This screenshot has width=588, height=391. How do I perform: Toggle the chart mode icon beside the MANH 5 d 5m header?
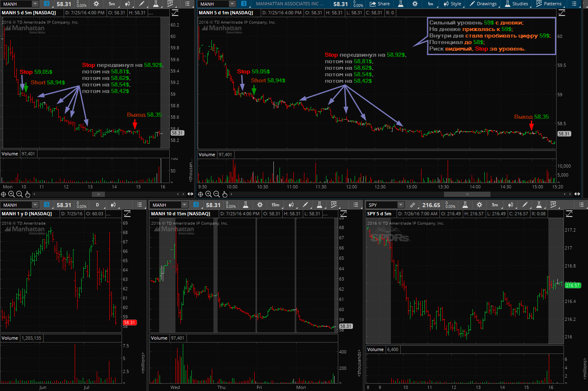pyautogui.click(x=175, y=13)
